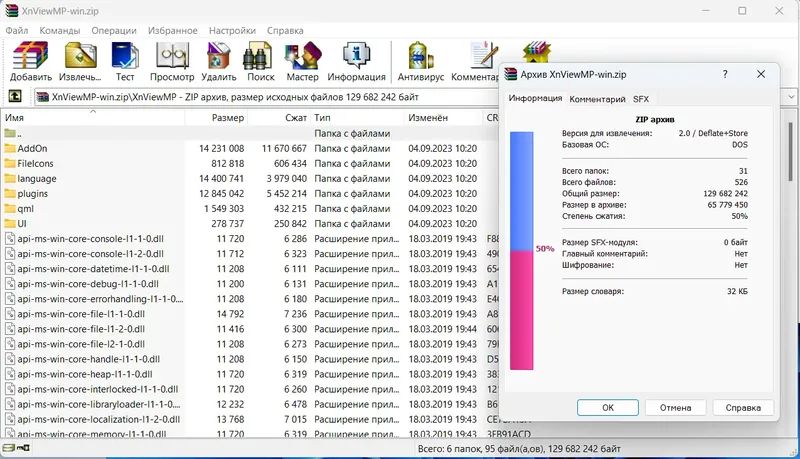This screenshot has height=459, width=800.
Task: Click the AddOn folder icon
Action: click(10, 148)
